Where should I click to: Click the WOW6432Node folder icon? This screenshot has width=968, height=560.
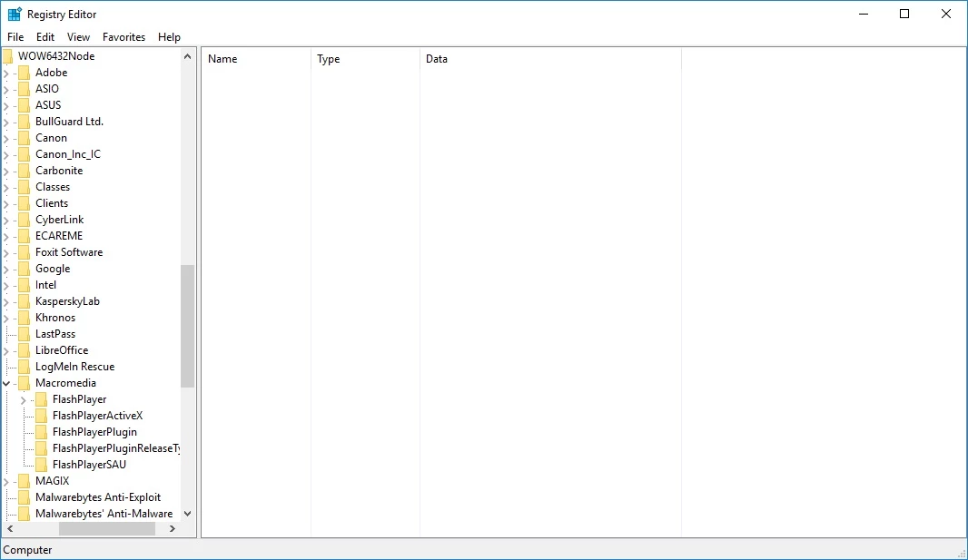(x=7, y=56)
